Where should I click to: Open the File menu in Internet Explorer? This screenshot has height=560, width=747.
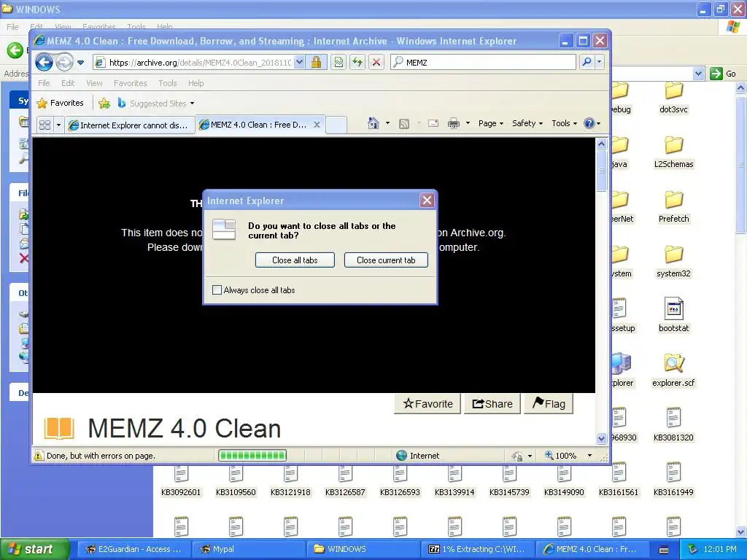(44, 83)
